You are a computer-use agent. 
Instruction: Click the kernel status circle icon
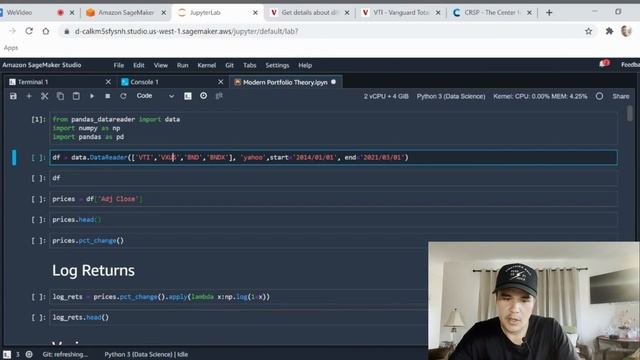pyautogui.click(x=599, y=96)
